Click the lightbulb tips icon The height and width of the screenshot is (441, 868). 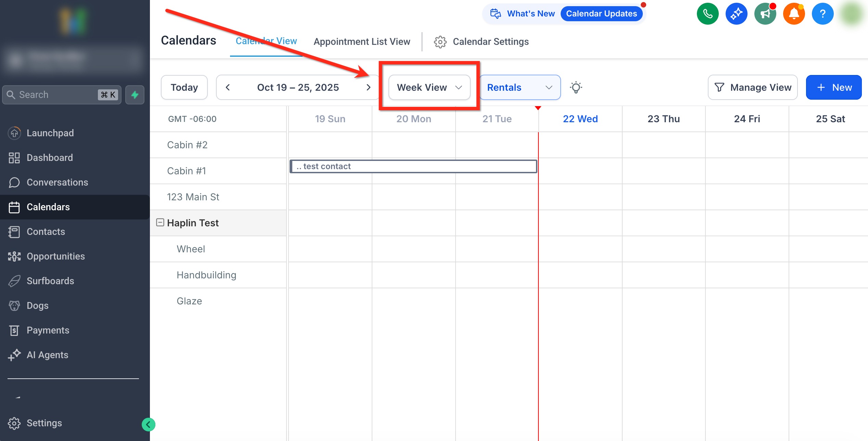[576, 87]
